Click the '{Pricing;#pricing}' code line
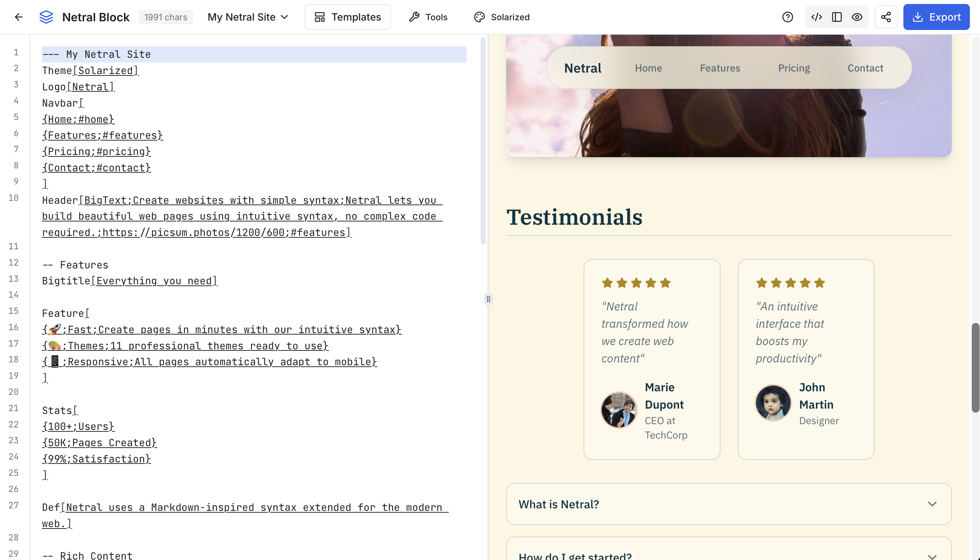The image size is (980, 560). pos(96,151)
